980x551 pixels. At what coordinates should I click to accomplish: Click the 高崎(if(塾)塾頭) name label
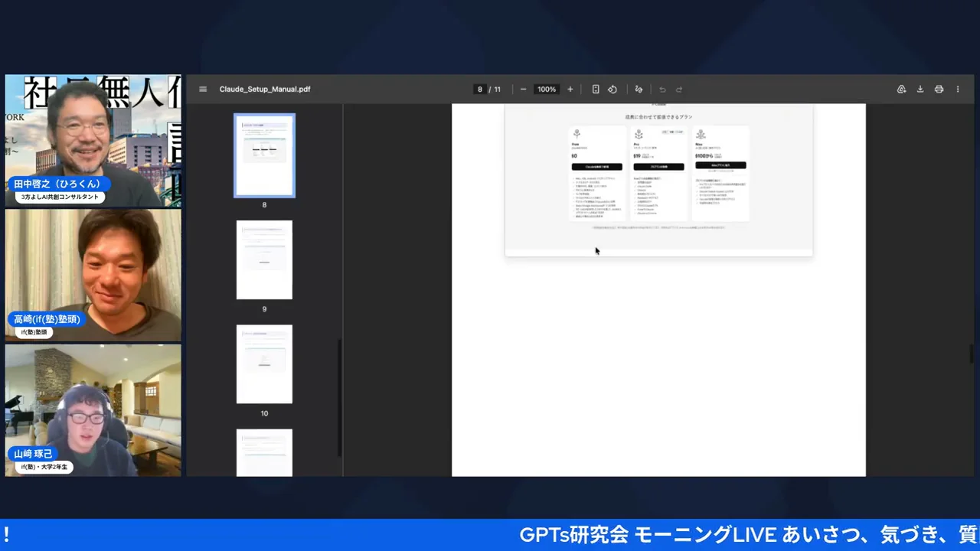[47, 319]
